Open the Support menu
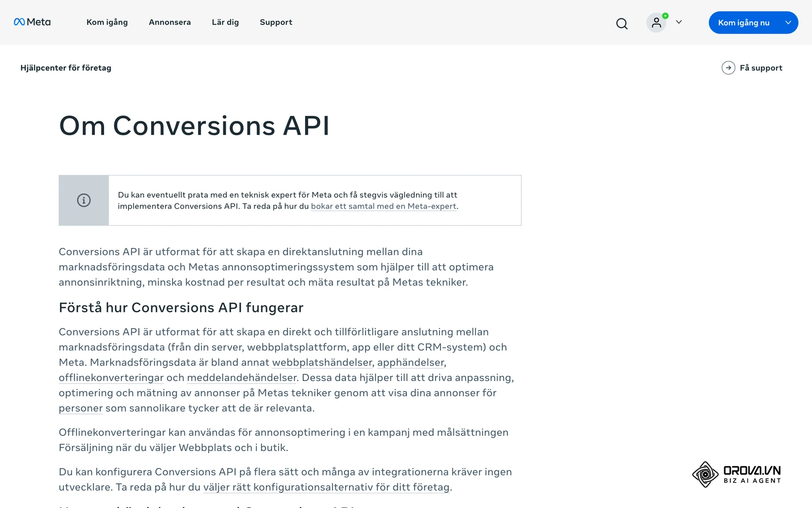 tap(276, 22)
